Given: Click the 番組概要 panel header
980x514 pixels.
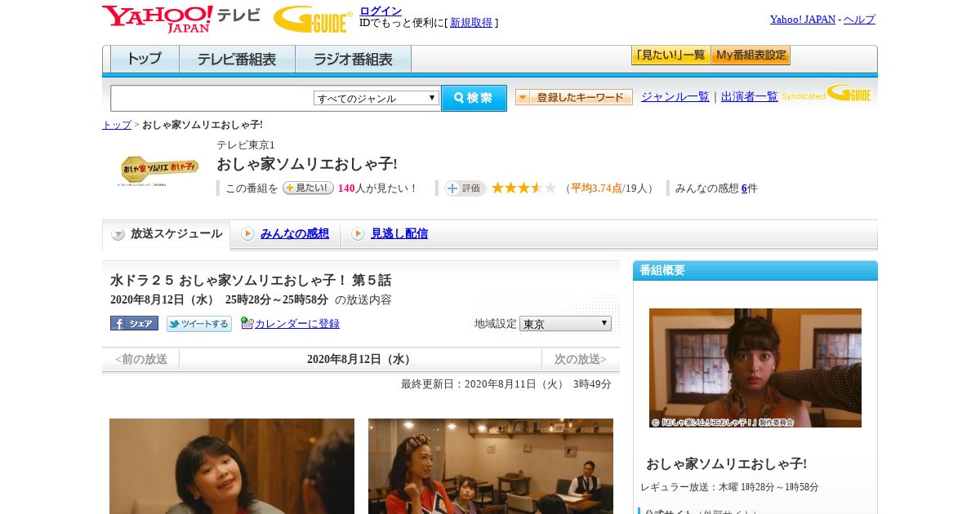Looking at the screenshot, I should tap(755, 270).
